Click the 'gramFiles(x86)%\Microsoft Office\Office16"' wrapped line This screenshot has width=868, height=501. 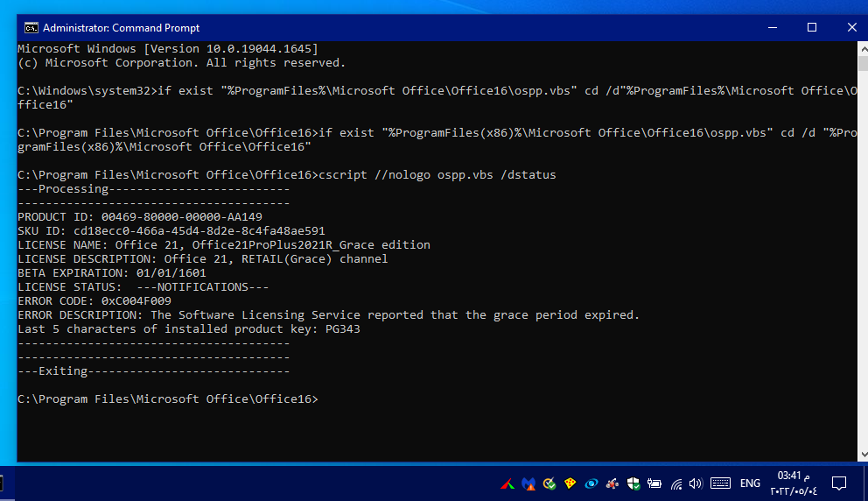click(164, 147)
